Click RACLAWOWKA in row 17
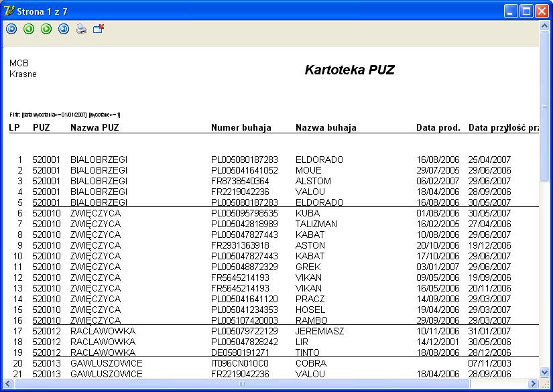The height and width of the screenshot is (392, 553). (x=103, y=331)
